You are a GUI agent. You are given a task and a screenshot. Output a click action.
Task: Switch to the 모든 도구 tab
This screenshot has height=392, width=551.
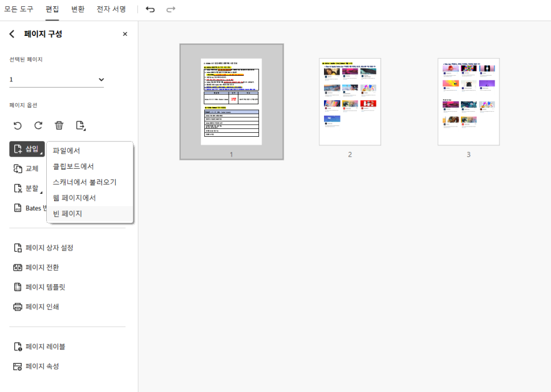19,9
